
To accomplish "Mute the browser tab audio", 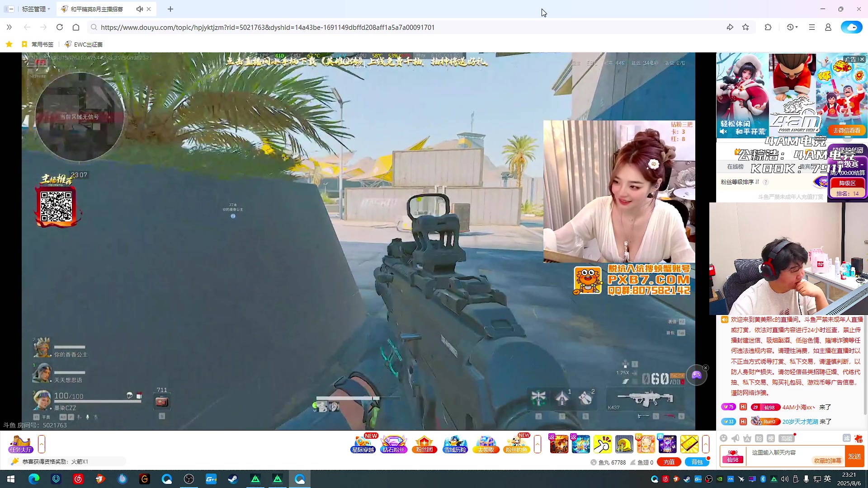I will (140, 9).
